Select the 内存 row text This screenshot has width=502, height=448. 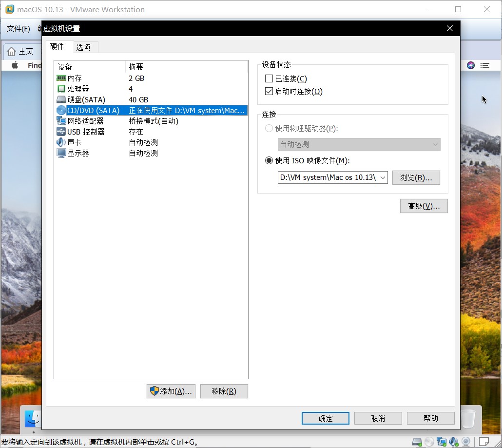tap(75, 78)
